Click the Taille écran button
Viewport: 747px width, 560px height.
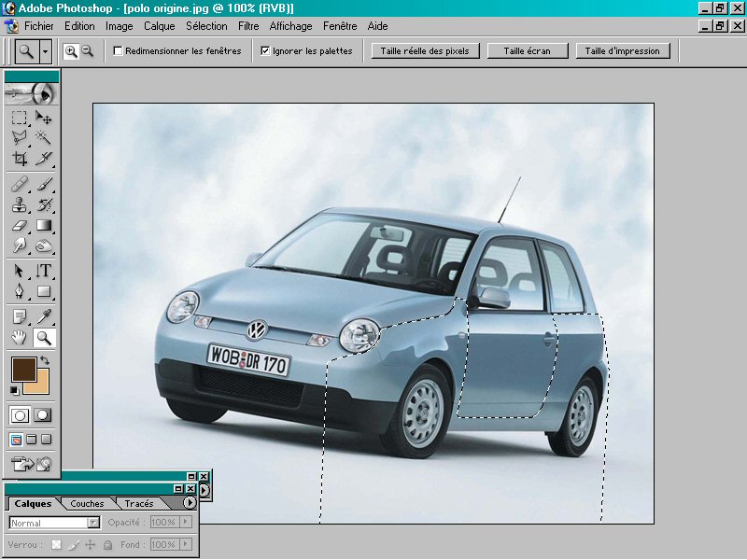coord(526,51)
